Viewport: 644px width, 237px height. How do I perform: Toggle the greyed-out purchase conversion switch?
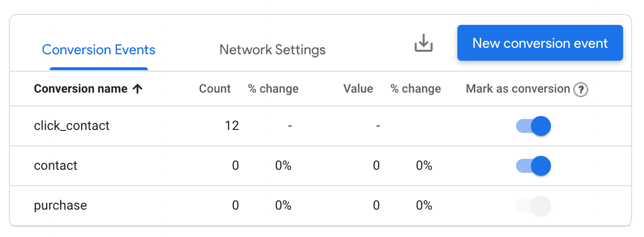pos(534,206)
